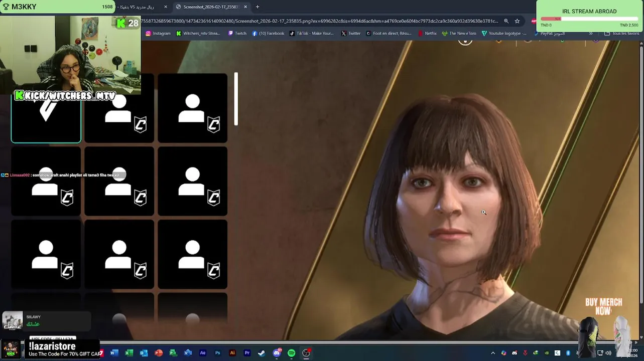Open Outlook from the taskbar
644x361 pixels.
click(x=144, y=353)
